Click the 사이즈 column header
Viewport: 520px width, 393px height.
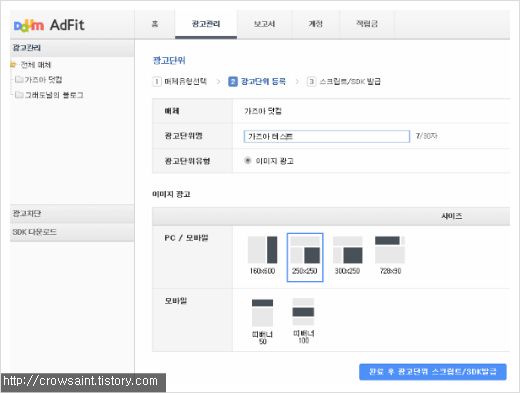coord(452,216)
